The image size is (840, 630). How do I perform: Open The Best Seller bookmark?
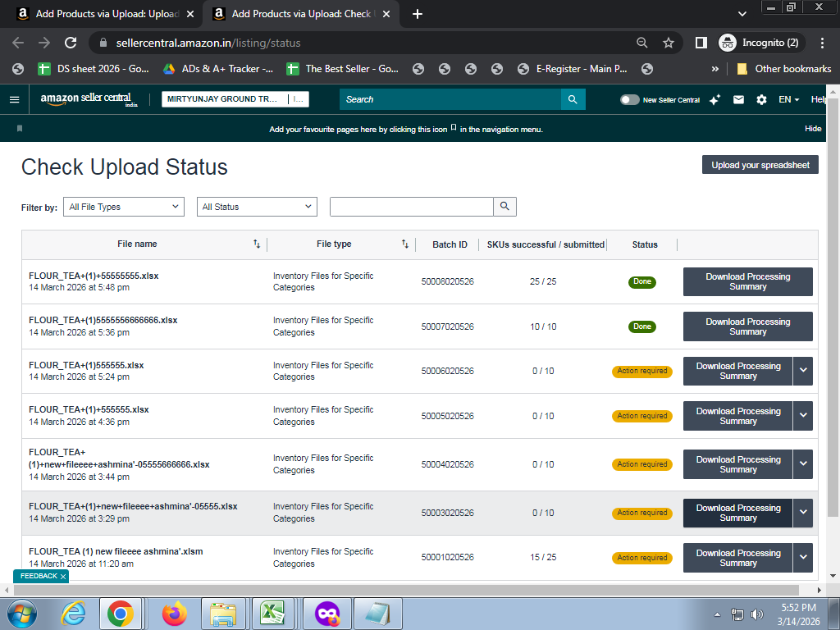coord(343,69)
